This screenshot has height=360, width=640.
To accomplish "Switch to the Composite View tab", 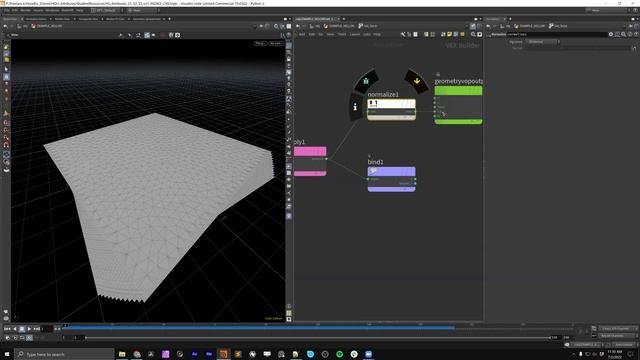I will (89, 19).
